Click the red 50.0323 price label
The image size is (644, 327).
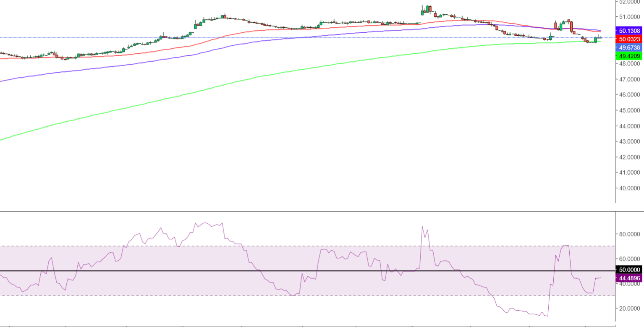629,39
